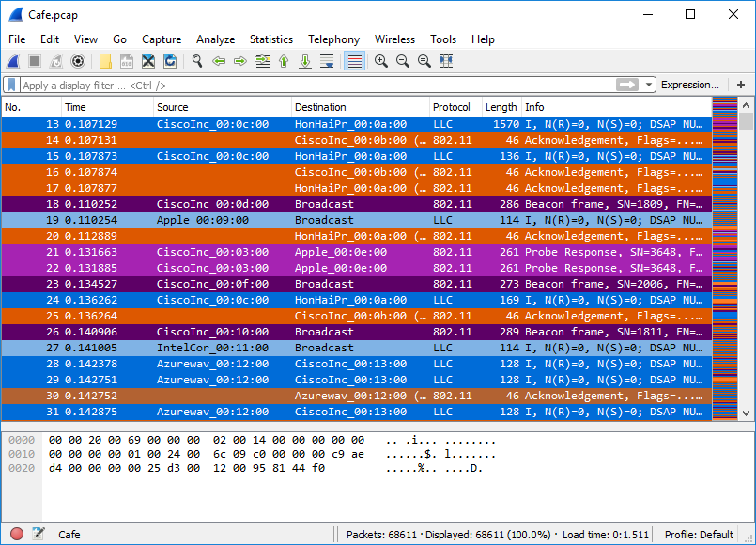Open a capture file folder icon
756x545 pixels.
click(105, 61)
